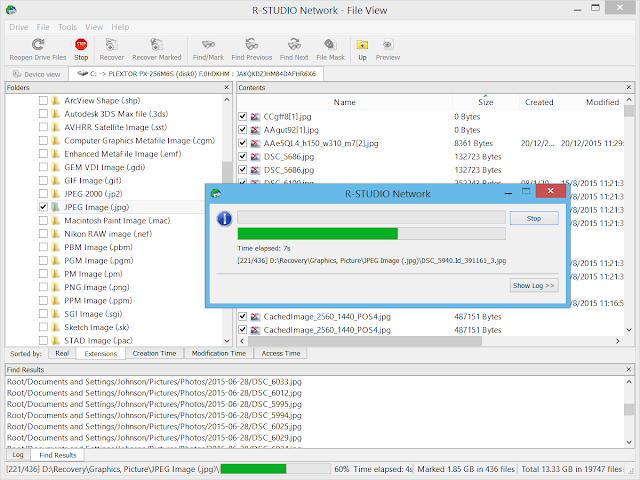The width and height of the screenshot is (640, 480).
Task: Switch to the Log tab at the bottom
Action: click(18, 455)
